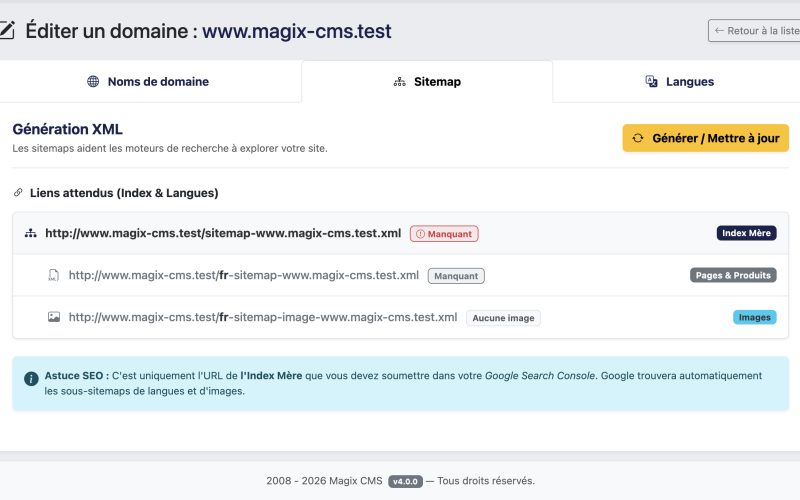Click the XML file icon beside the fr-sitemap URL

tap(54, 276)
